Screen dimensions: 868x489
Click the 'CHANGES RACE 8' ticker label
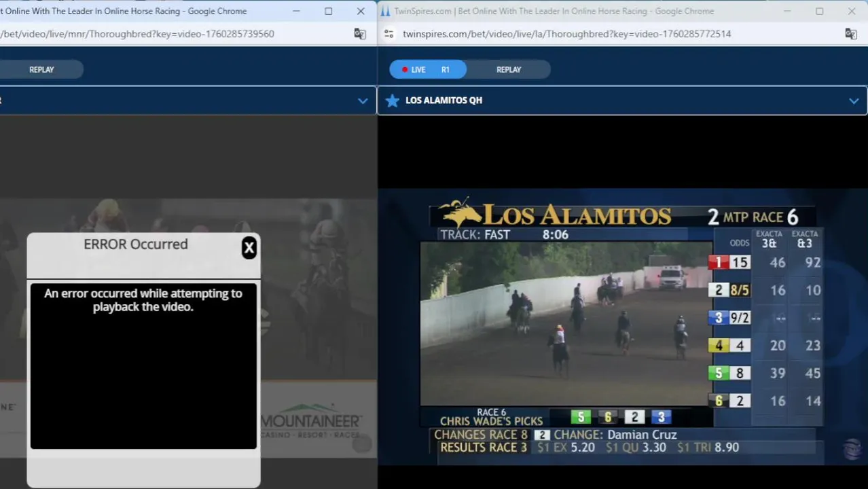pos(481,435)
